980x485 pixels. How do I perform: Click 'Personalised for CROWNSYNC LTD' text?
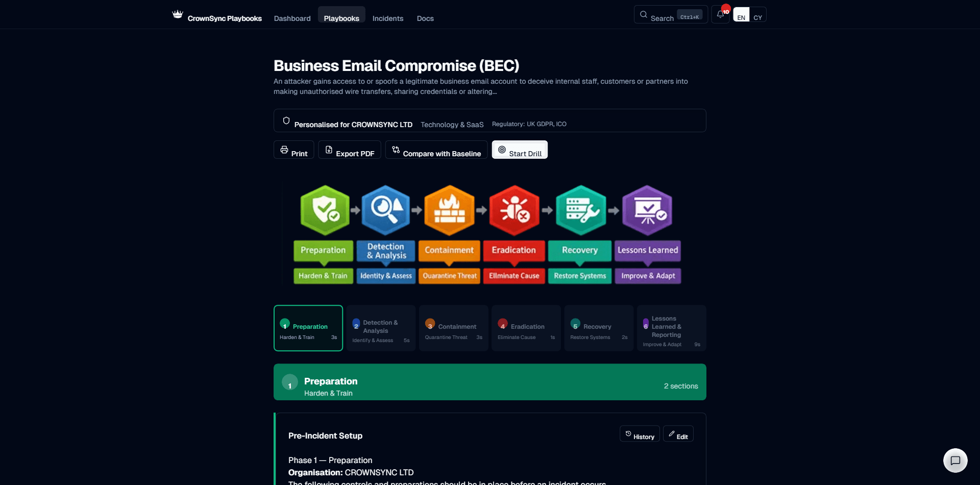353,125
